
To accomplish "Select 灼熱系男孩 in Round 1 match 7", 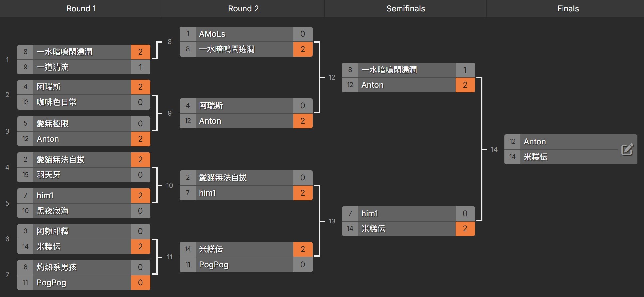I will tap(57, 267).
